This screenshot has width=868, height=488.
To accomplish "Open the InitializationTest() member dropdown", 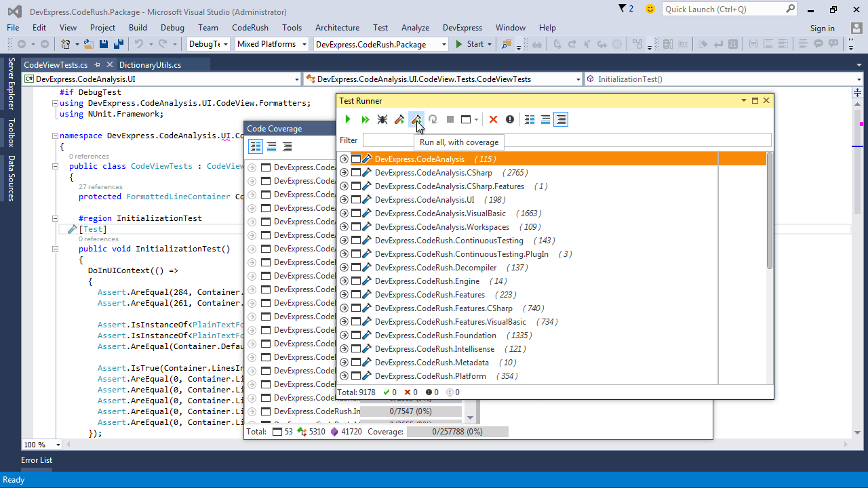I will [x=858, y=79].
